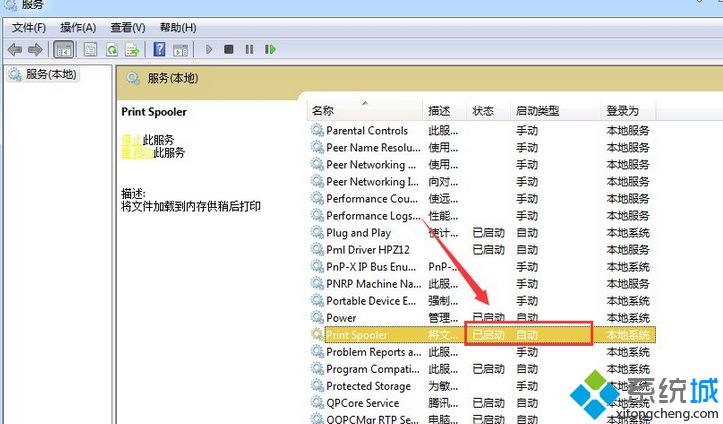The height and width of the screenshot is (424, 723).
Task: Toggle the show/hide console tree icon
Action: pos(64,50)
